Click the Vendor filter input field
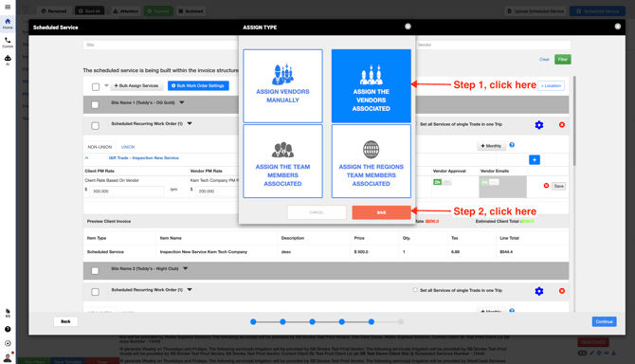Screen dimensions: 635x364 click(493, 45)
